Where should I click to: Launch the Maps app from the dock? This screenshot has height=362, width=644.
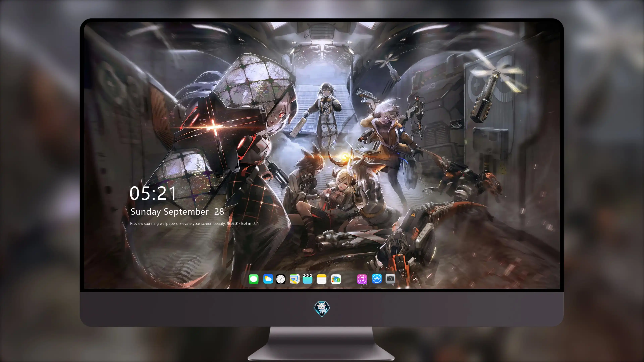coord(294,279)
